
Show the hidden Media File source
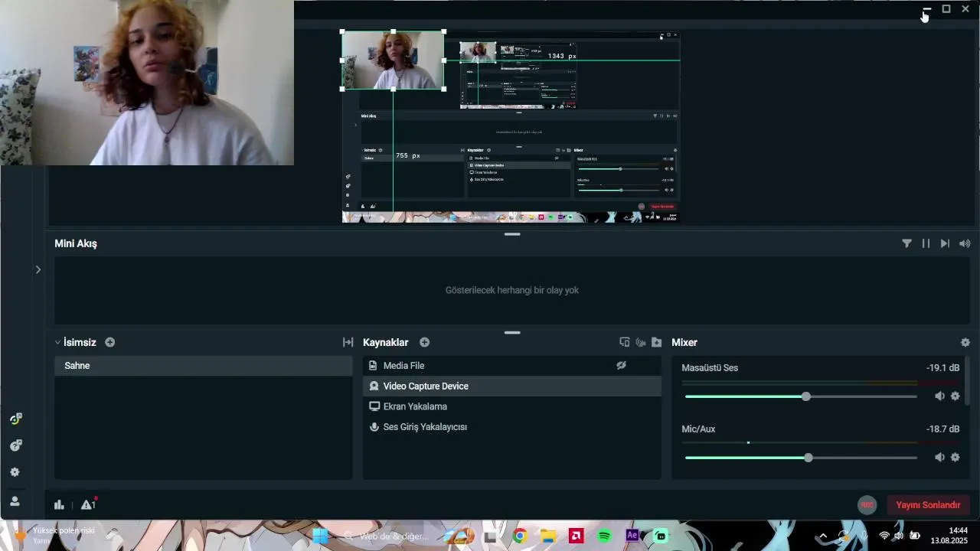tap(621, 366)
